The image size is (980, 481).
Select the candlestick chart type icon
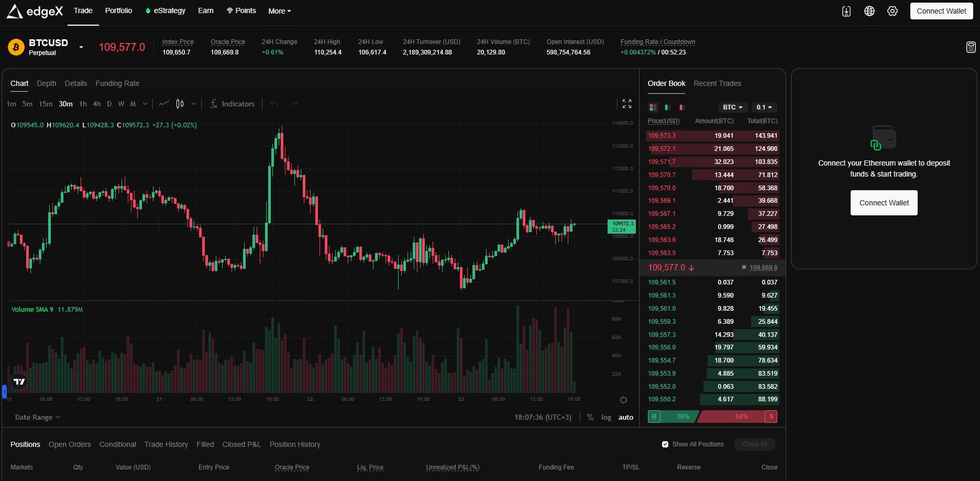point(180,104)
